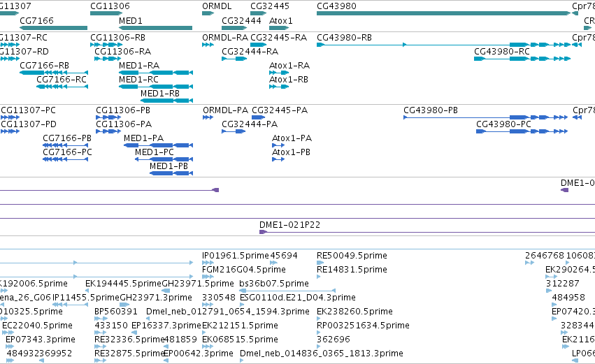The width and height of the screenshot is (595, 364).
Task: Open protein CG11306-PB
Action: (x=123, y=110)
